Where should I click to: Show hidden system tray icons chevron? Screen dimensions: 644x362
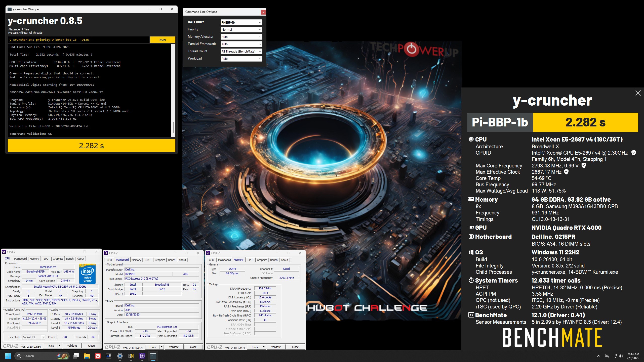pyautogui.click(x=599, y=356)
